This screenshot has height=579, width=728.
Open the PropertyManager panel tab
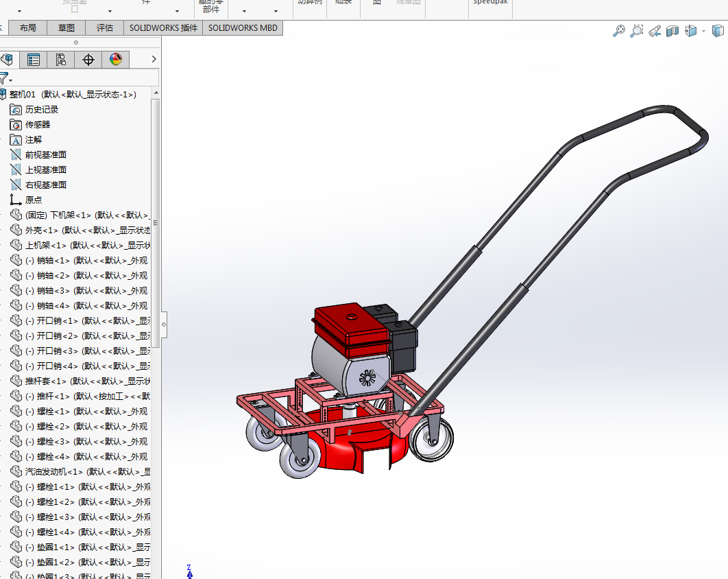[x=34, y=60]
